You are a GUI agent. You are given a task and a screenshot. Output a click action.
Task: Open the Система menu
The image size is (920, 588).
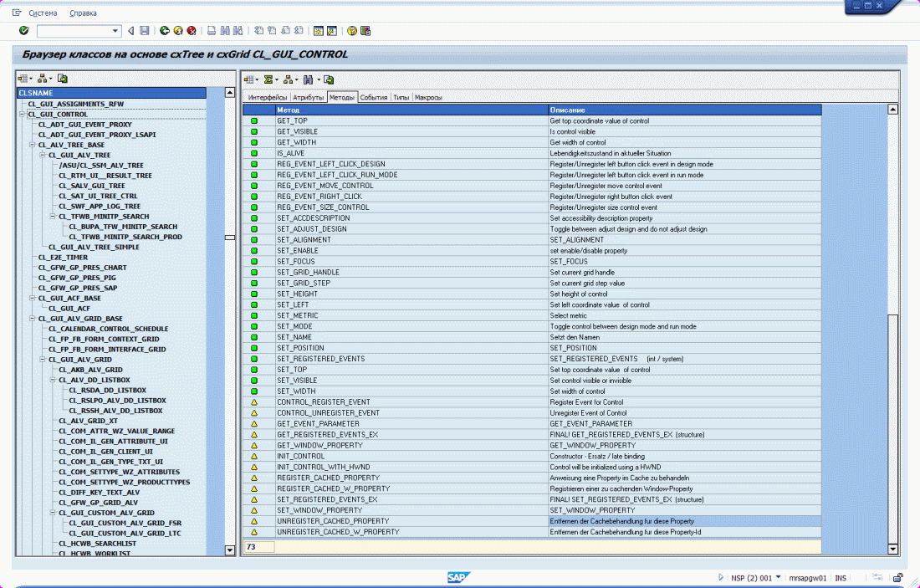[x=43, y=13]
